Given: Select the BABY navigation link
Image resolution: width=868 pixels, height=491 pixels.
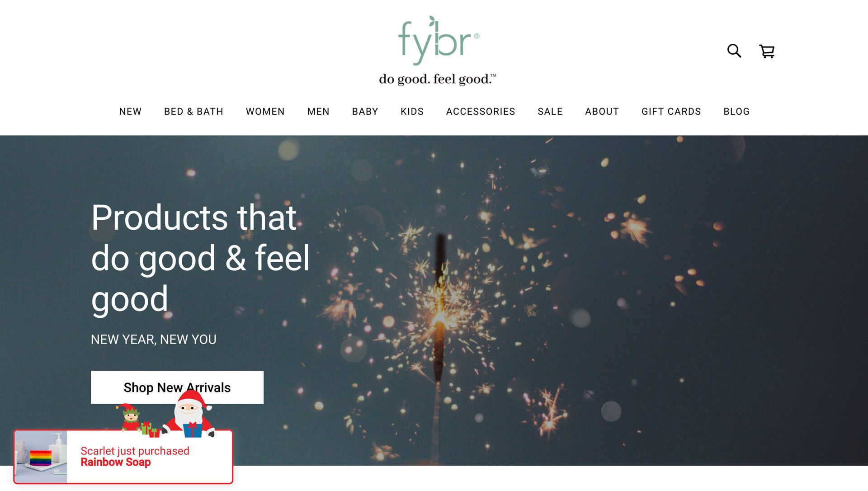Looking at the screenshot, I should pos(365,112).
